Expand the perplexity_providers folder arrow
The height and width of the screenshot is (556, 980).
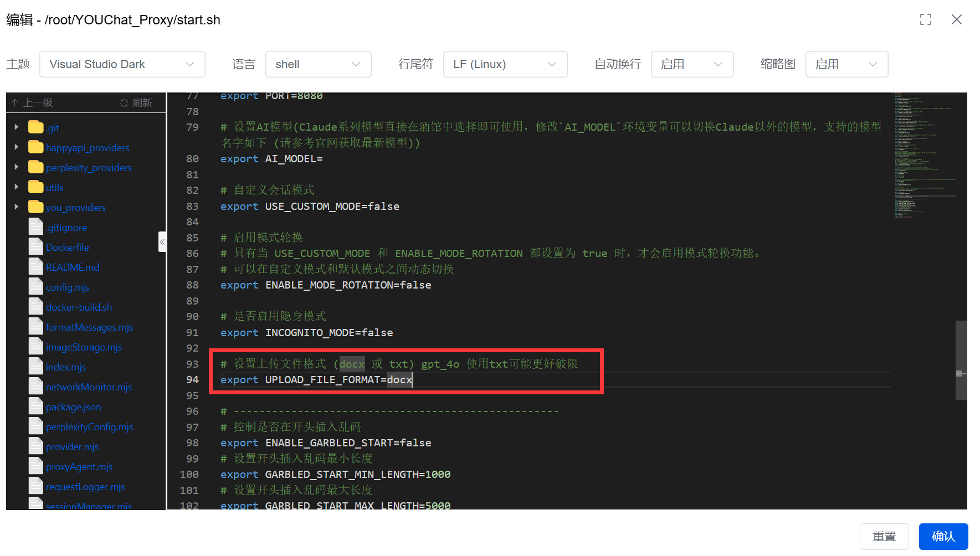17,168
